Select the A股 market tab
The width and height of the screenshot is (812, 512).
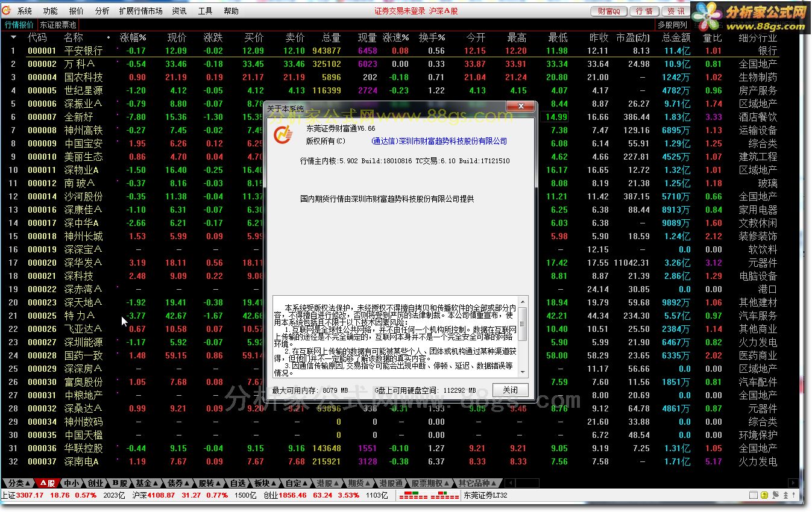(48, 483)
